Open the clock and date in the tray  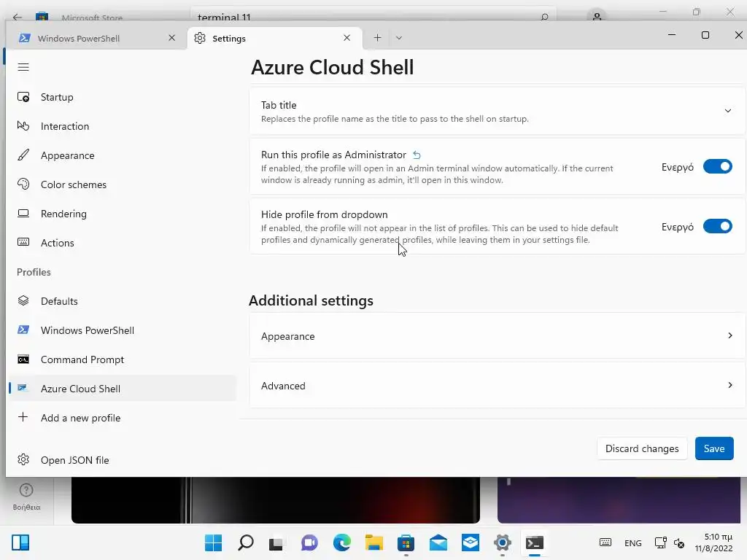[713, 542]
